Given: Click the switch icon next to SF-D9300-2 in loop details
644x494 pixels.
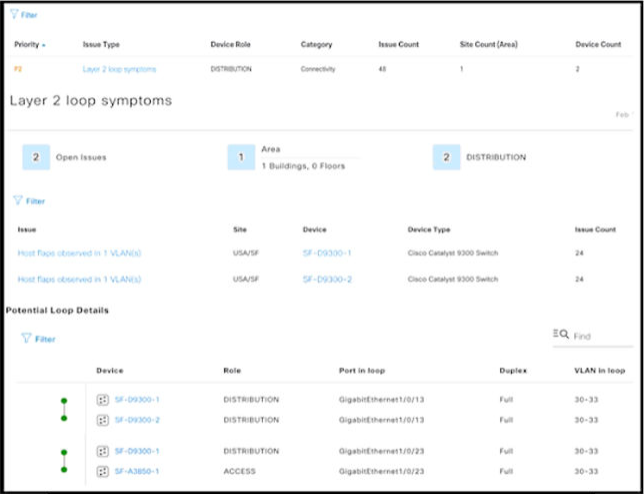Looking at the screenshot, I should click(x=102, y=419).
